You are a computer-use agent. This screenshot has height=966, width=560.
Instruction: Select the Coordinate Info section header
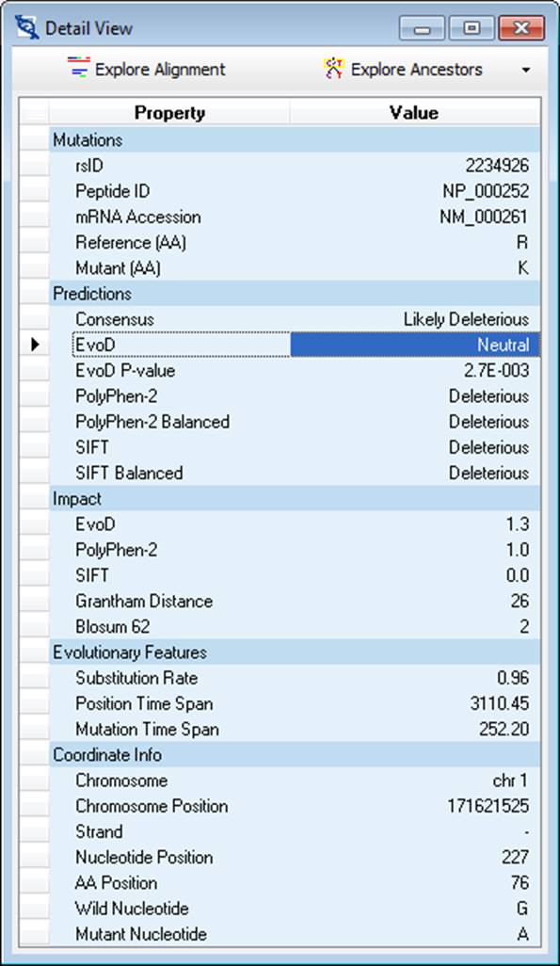point(295,755)
